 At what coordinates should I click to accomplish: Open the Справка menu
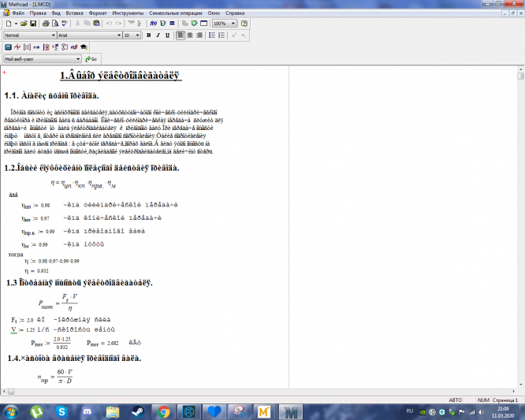pos(235,13)
